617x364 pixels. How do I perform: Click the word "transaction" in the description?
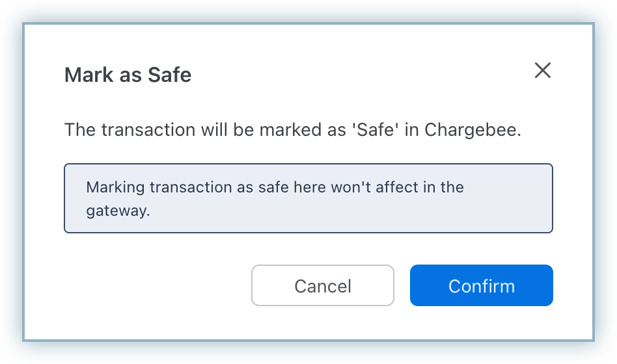[138, 129]
